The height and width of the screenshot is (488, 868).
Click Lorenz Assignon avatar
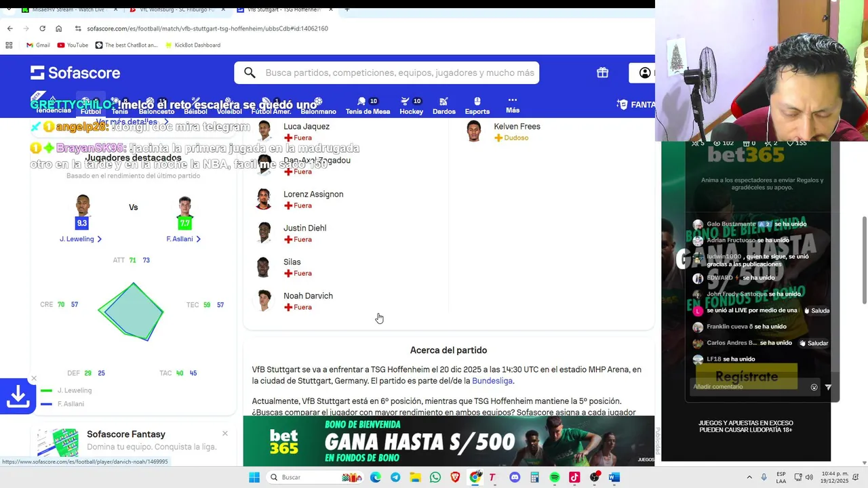pyautogui.click(x=264, y=199)
